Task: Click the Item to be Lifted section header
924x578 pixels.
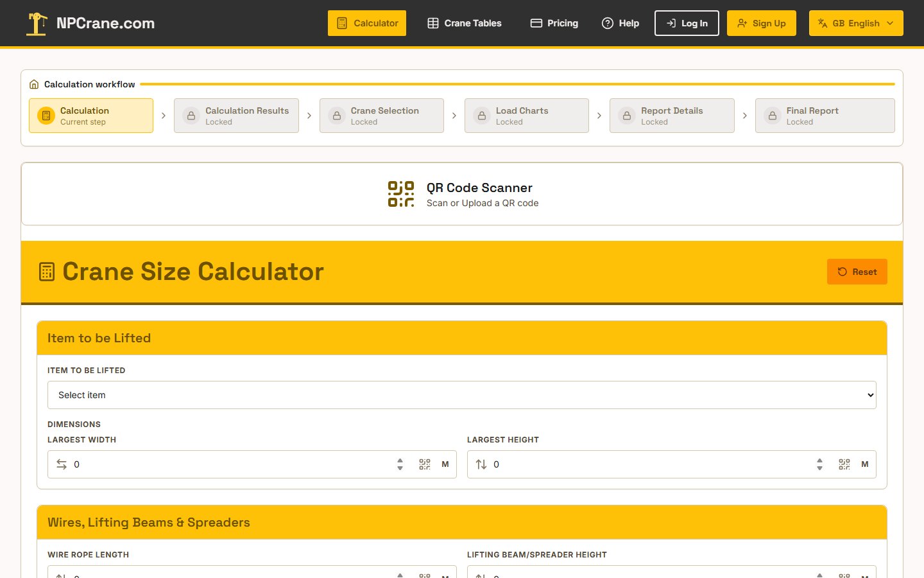Action: [x=462, y=338]
